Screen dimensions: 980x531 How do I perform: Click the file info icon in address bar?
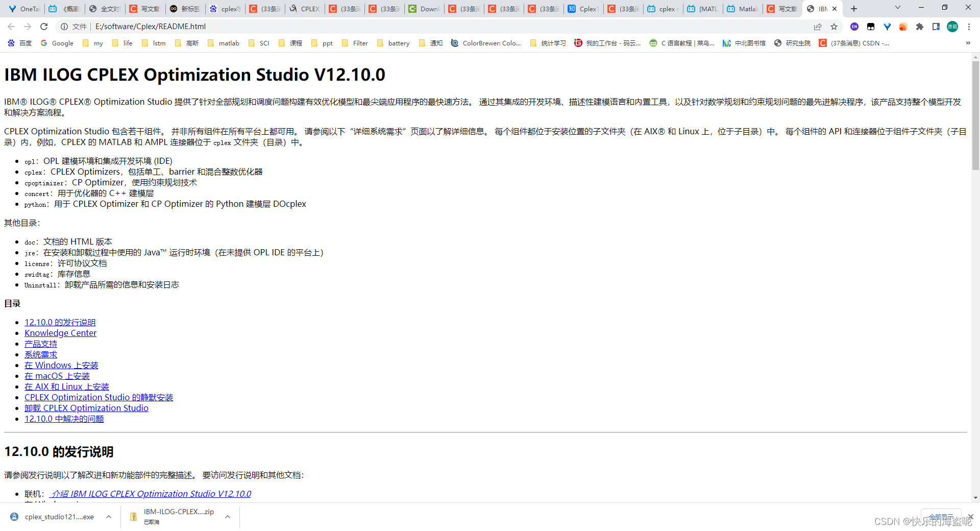[x=64, y=27]
